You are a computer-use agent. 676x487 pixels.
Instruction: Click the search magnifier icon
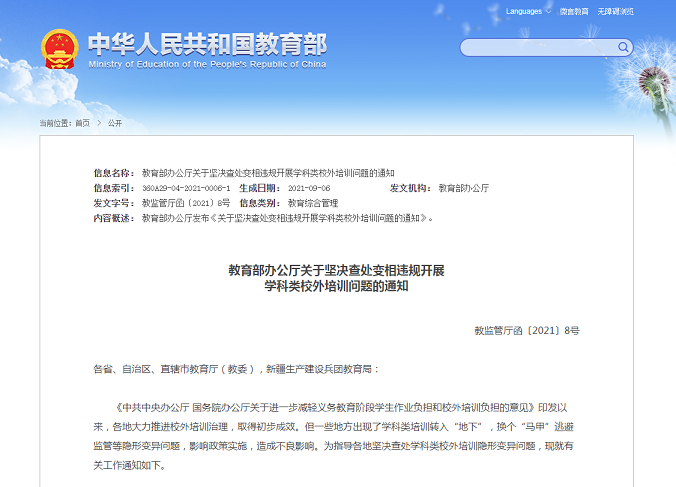pos(623,47)
